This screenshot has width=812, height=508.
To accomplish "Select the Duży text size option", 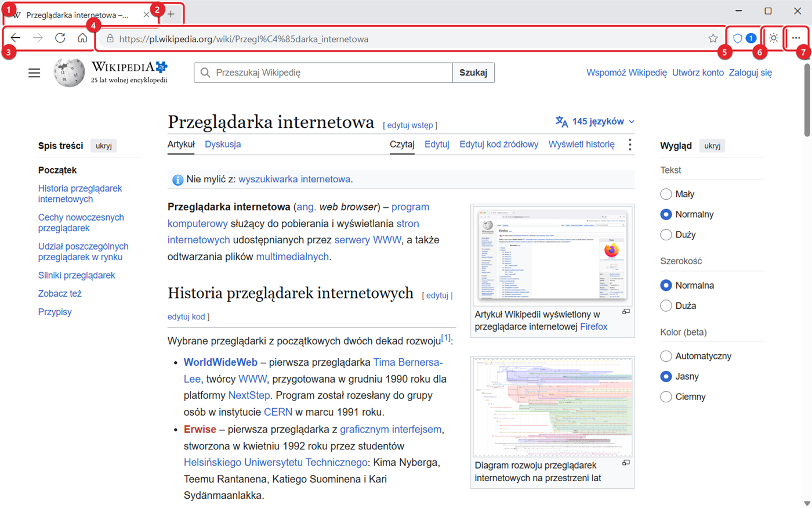I will click(666, 235).
